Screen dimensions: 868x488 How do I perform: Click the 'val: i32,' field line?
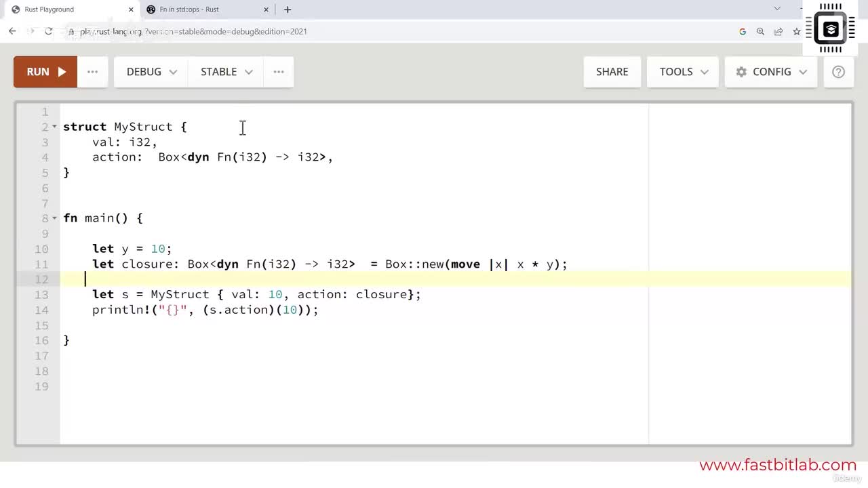click(x=125, y=142)
